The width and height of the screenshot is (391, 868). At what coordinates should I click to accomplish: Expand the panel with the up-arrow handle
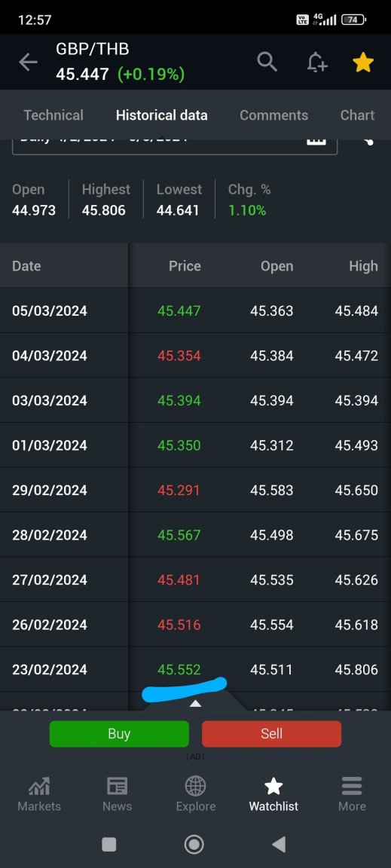tap(195, 703)
